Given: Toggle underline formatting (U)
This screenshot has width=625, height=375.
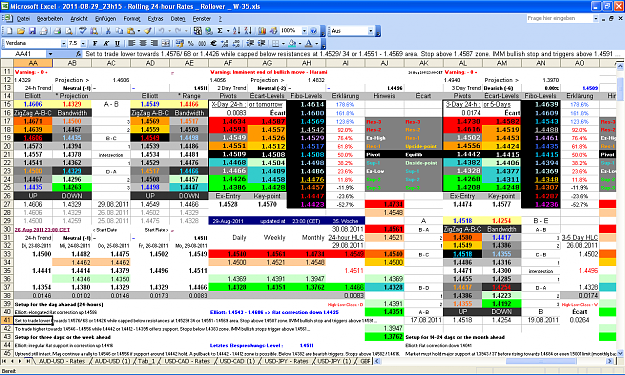Looking at the screenshot, I should pos(117,43).
